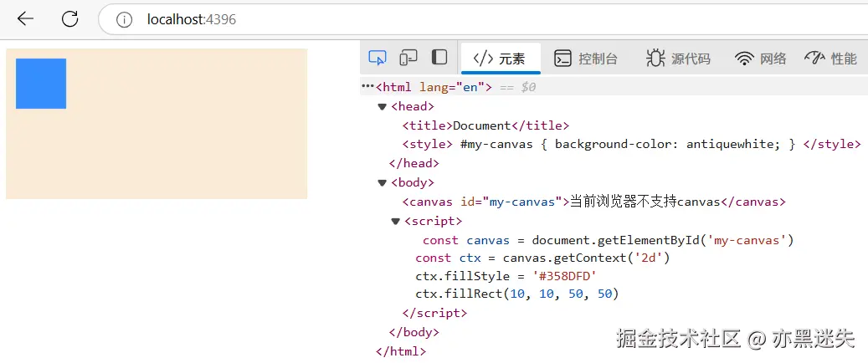
Task: Click the 控制台 console icon
Action: 562,58
